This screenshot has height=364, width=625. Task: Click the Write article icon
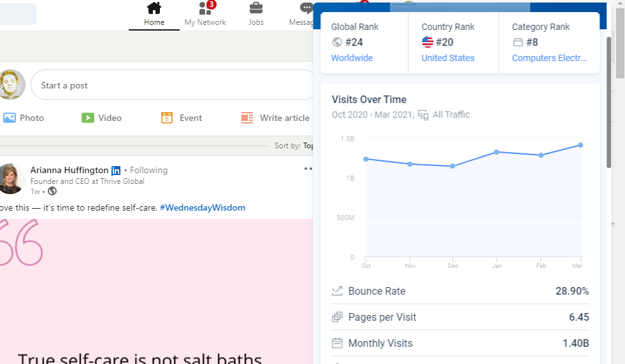[247, 118]
